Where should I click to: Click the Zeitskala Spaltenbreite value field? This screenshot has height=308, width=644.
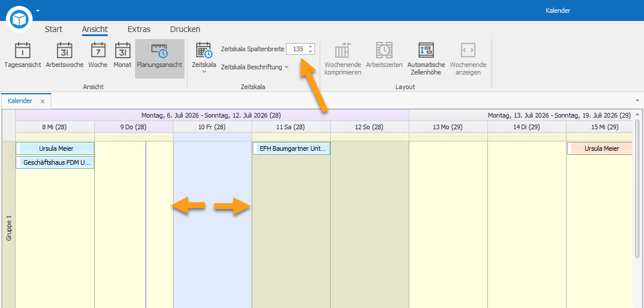pyautogui.click(x=296, y=49)
